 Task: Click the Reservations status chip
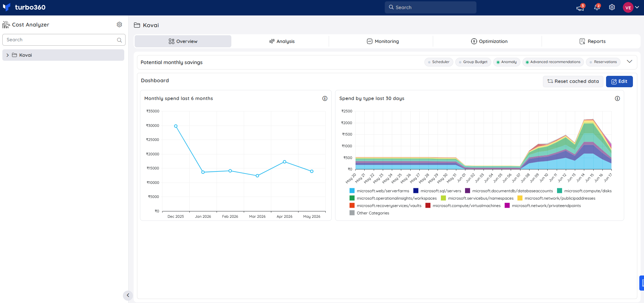[603, 62]
